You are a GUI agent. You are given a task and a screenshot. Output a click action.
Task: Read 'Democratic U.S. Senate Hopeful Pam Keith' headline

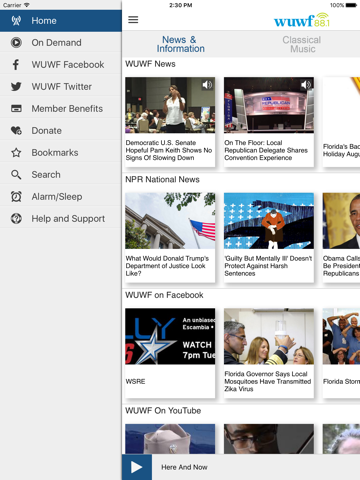point(169,150)
